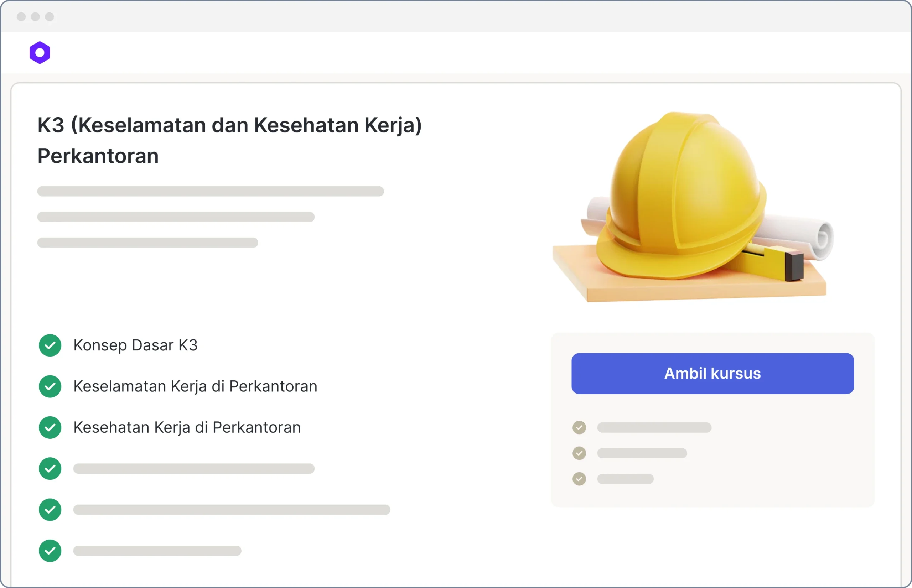The width and height of the screenshot is (912, 588).
Task: Open the Konsep Dasar K3 lesson
Action: coord(136,345)
